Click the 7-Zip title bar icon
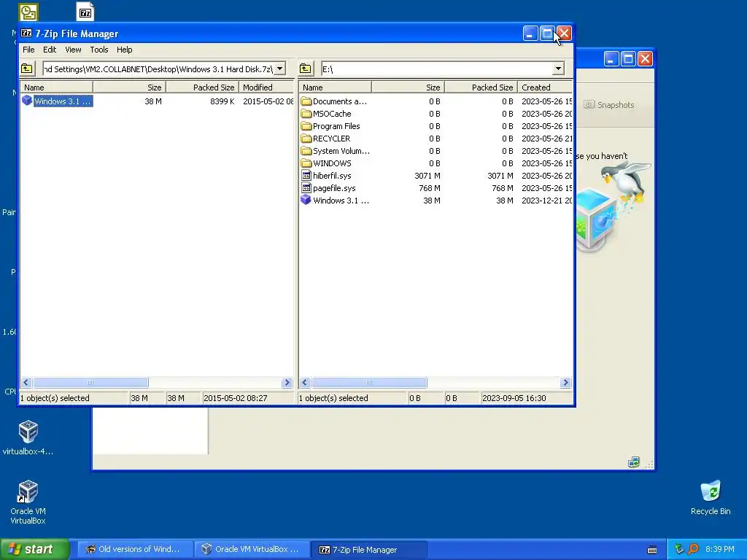 pyautogui.click(x=27, y=34)
